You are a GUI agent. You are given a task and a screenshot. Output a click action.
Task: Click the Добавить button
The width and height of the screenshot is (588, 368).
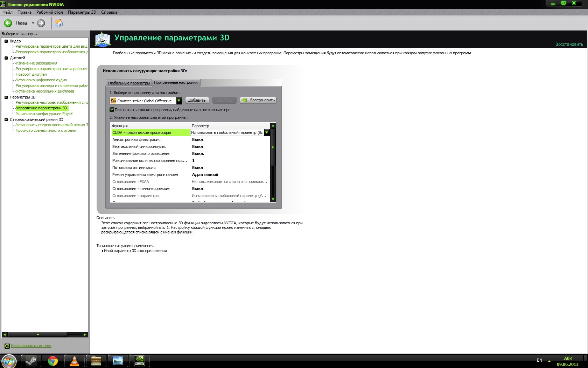(x=197, y=101)
